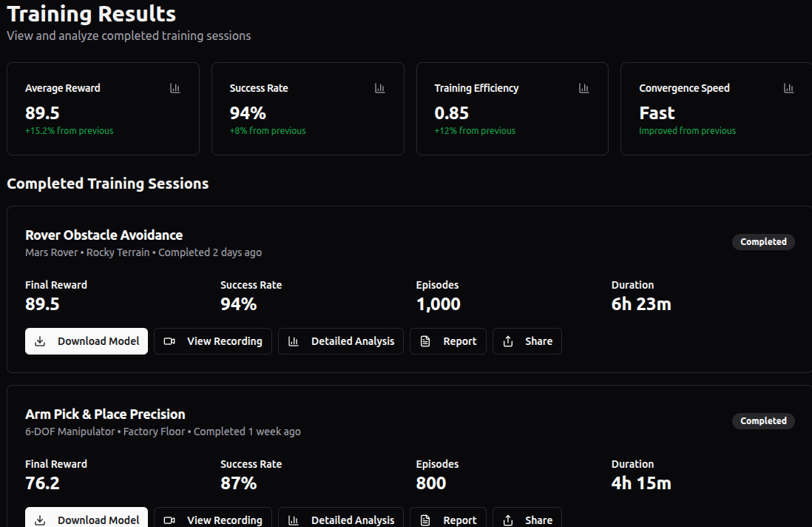Download the Arm Pick & Place model
This screenshot has height=527, width=812.
pos(87,518)
